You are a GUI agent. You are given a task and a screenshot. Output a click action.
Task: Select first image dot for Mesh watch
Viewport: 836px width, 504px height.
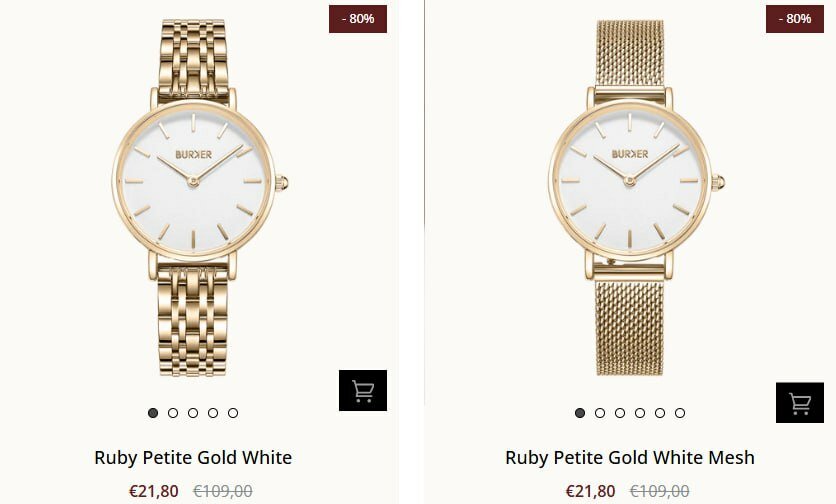[x=580, y=413]
